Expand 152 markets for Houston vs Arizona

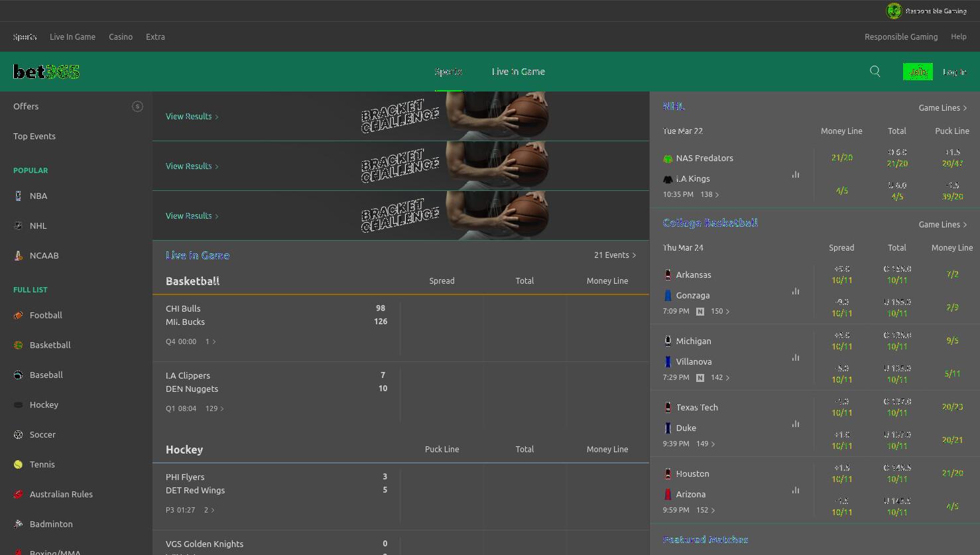(705, 510)
